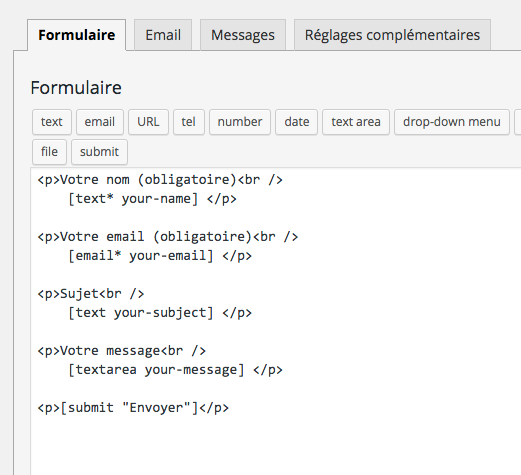
Task: Insert a submit button tag
Action: (x=99, y=152)
